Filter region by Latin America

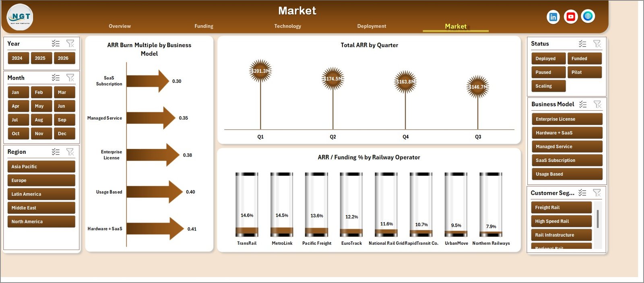[x=41, y=194]
